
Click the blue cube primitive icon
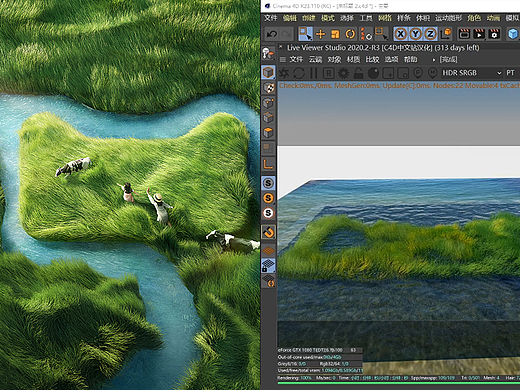(513, 34)
